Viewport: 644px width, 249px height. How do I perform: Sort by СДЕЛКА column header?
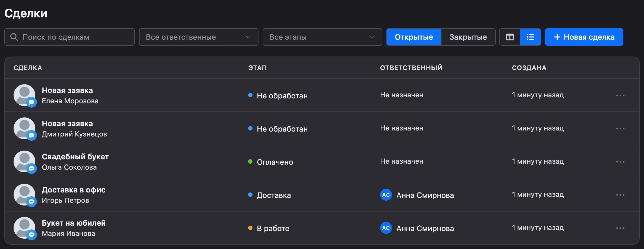point(28,68)
